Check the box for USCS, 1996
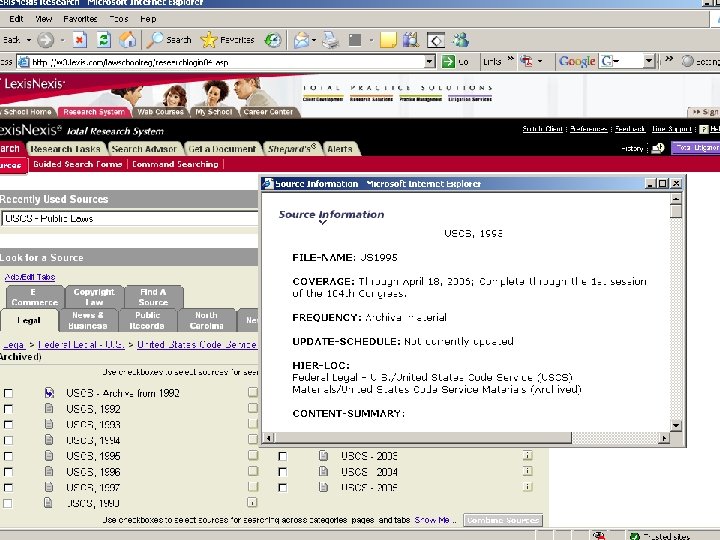The width and height of the screenshot is (720, 540). [x=8, y=472]
